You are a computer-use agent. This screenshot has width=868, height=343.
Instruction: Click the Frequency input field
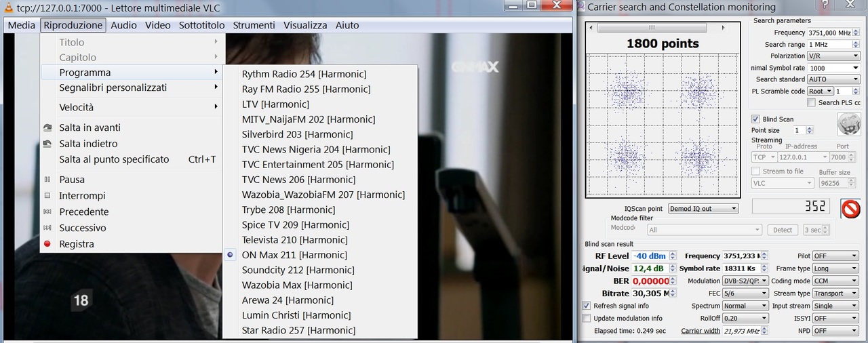833,33
